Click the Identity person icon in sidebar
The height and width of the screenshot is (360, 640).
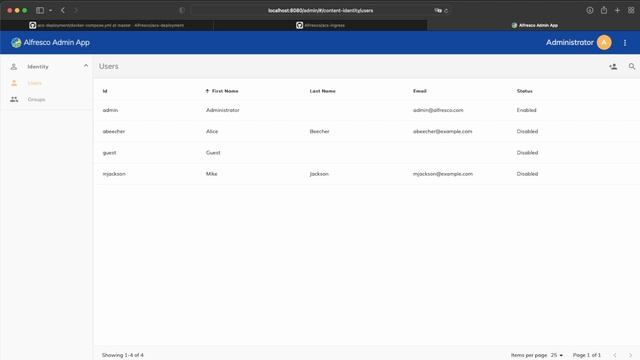point(14,67)
